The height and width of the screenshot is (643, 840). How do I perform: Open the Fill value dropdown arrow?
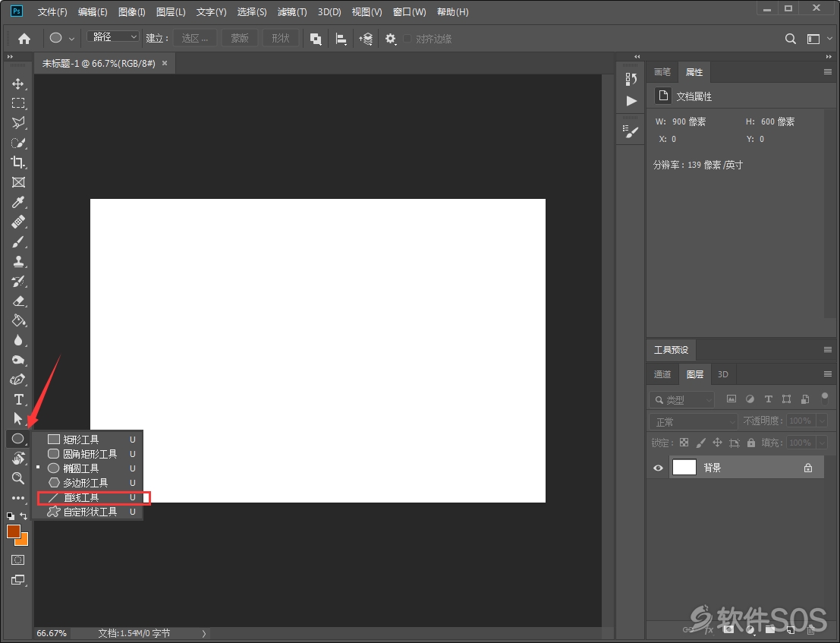tap(823, 443)
